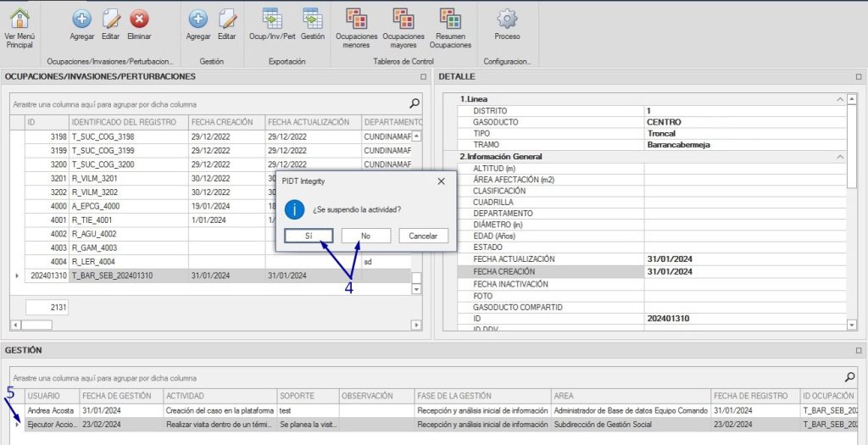This screenshot has height=445, width=868.
Task: Open Ocupaciones mayores dashboard
Action: pyautogui.click(x=403, y=19)
